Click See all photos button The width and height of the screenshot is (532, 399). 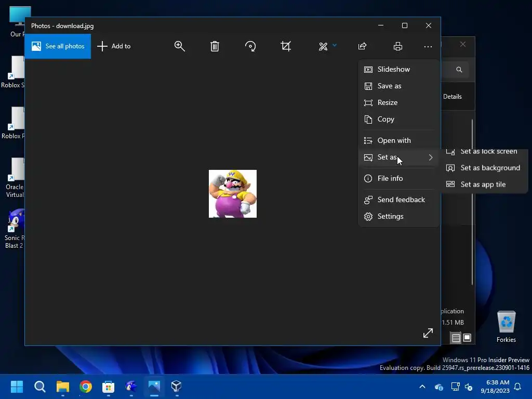[58, 46]
